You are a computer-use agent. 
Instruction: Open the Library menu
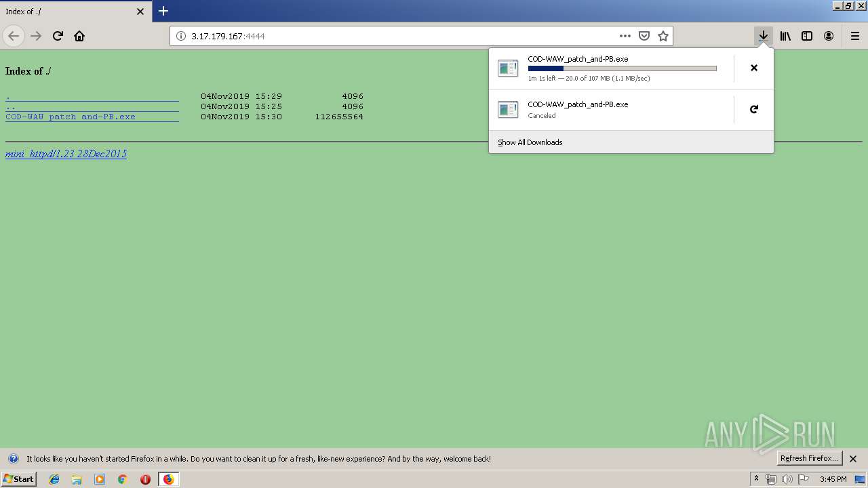tap(785, 36)
